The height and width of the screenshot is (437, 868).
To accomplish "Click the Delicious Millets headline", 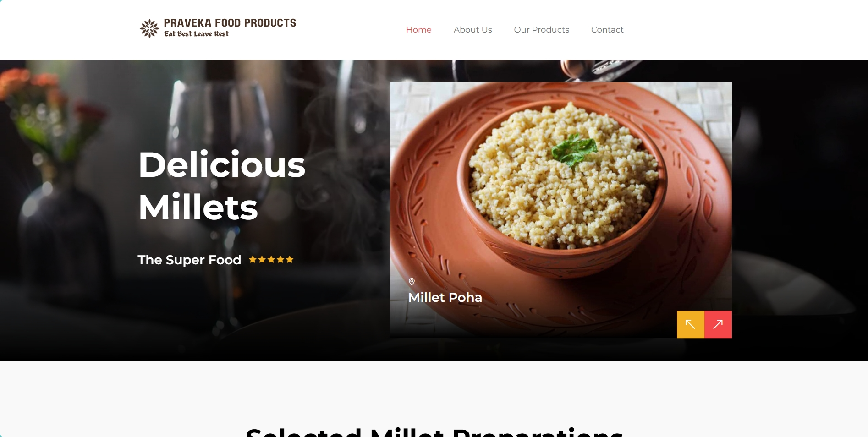I will click(222, 186).
